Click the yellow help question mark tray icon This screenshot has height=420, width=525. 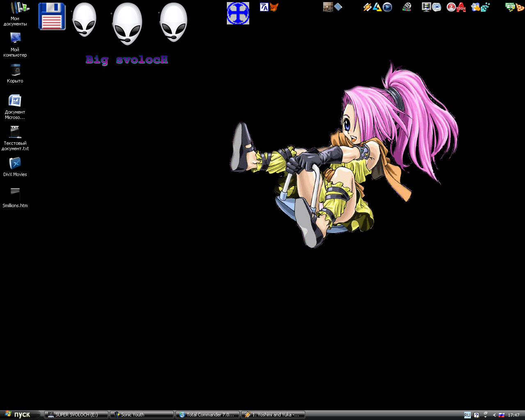click(x=476, y=415)
